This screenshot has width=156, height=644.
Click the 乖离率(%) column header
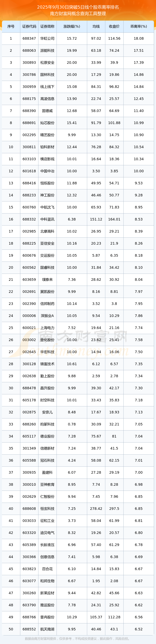[139, 26]
